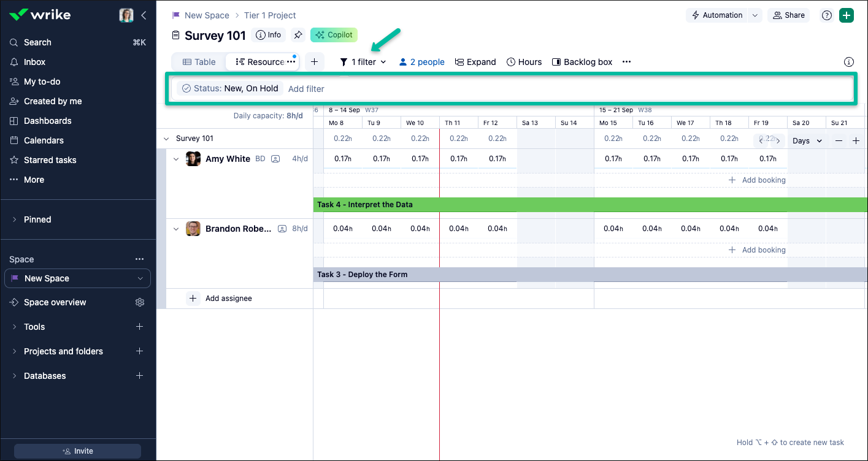Open the Days timescale dropdown
This screenshot has height=461, width=868.
click(x=807, y=141)
